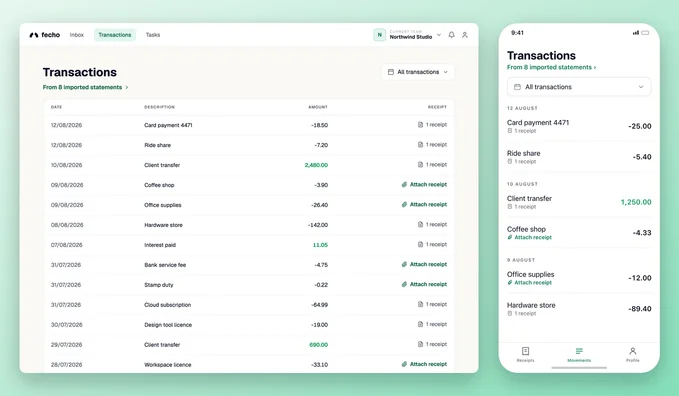Follow the mobile From 8 imported statements link
Screen dimensions: 679x396
(551, 67)
